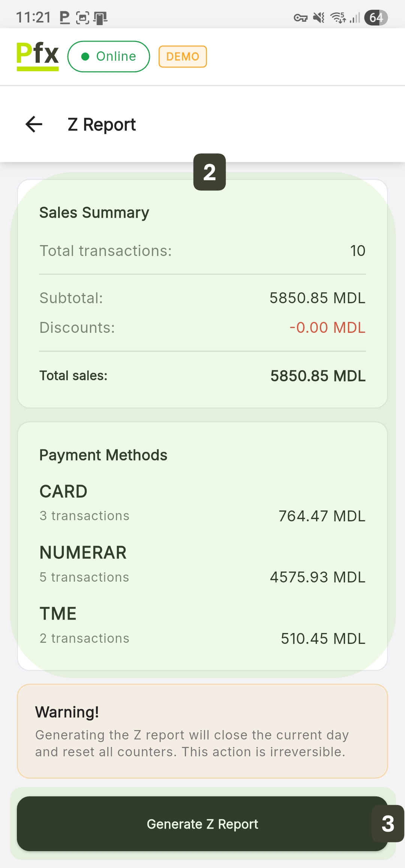Screen dimensions: 405x868
Task: Tap the battery level indicator
Action: [x=376, y=18]
